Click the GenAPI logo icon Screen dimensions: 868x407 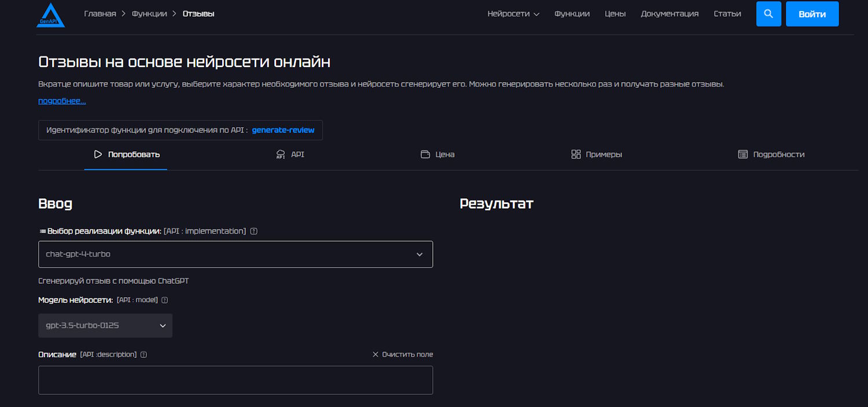point(51,15)
